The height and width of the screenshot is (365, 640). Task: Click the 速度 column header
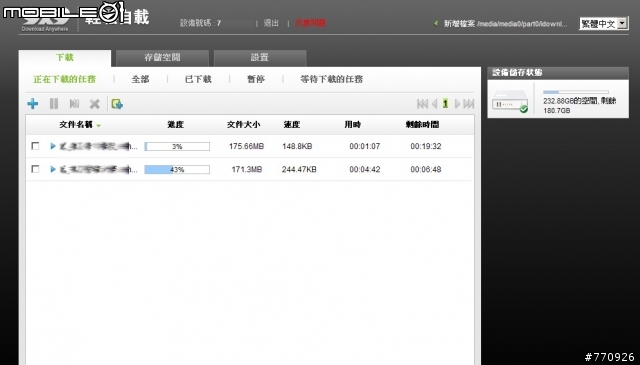click(292, 125)
